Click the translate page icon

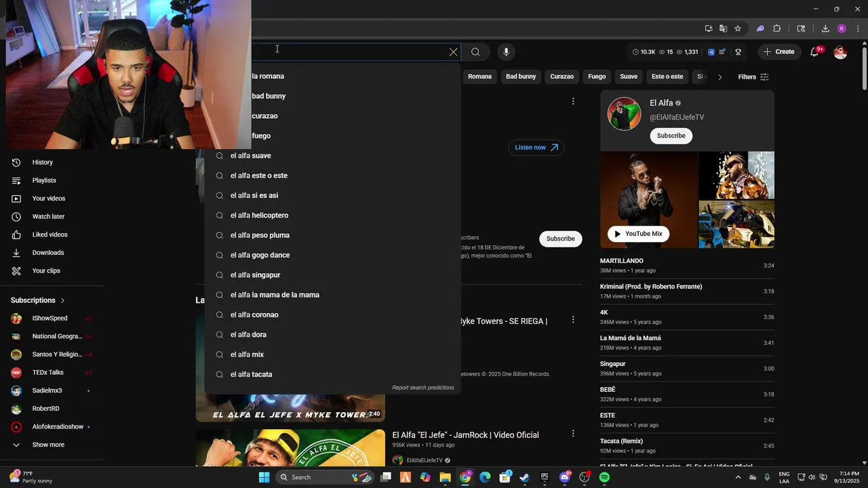[x=724, y=28]
